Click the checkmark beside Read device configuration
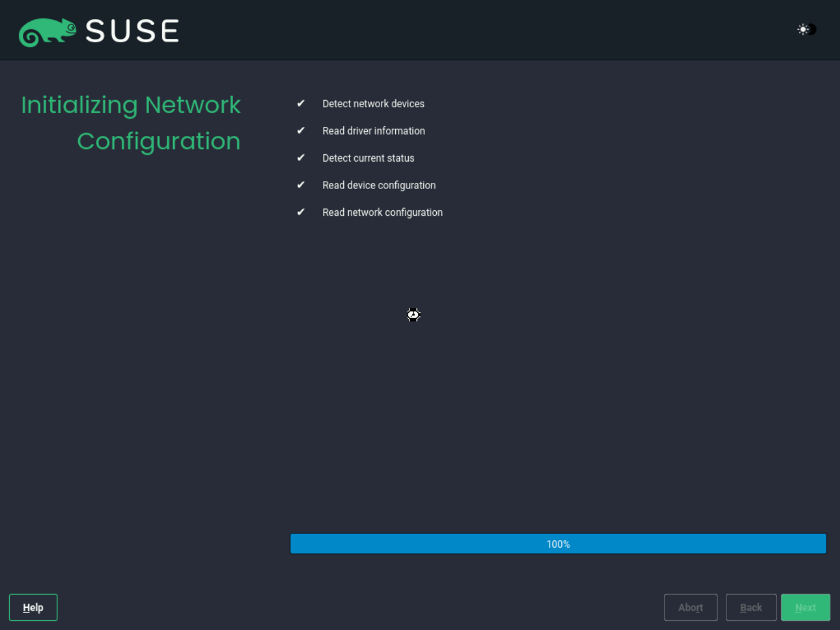The width and height of the screenshot is (840, 630). coord(301,185)
